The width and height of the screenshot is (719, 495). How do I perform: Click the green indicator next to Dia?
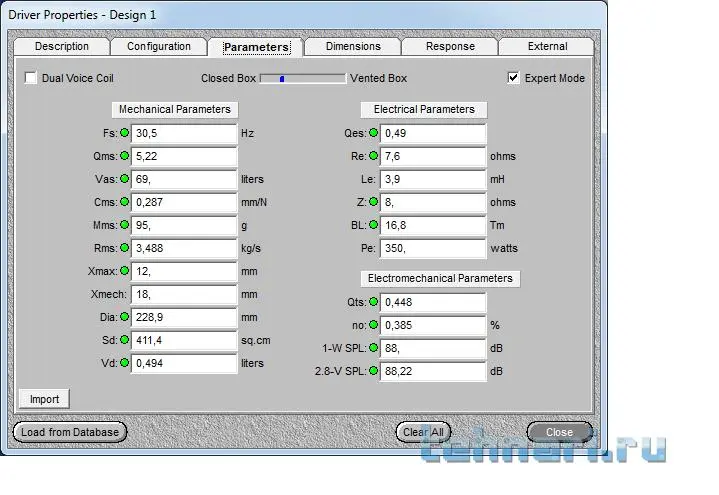(124, 317)
